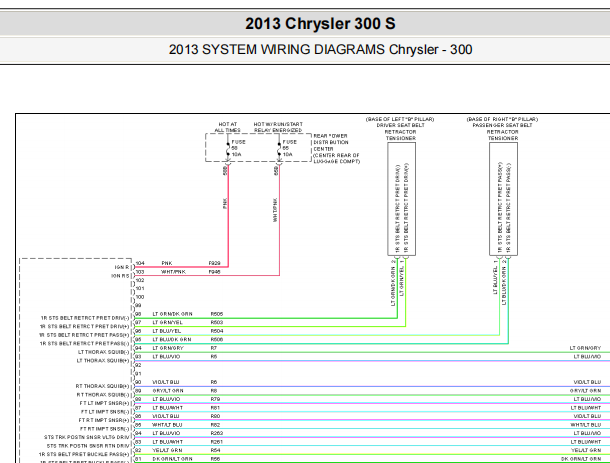Viewport: 610px width, 463px height.
Task: Select the Fuse 58 10A label
Action: point(238,148)
